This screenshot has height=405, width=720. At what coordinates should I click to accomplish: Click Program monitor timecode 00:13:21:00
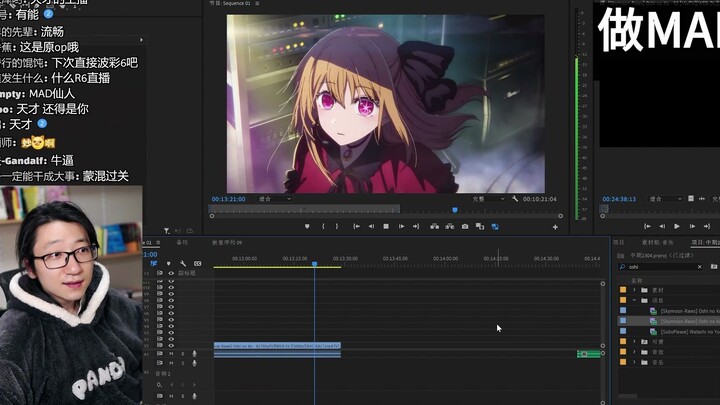(228, 199)
